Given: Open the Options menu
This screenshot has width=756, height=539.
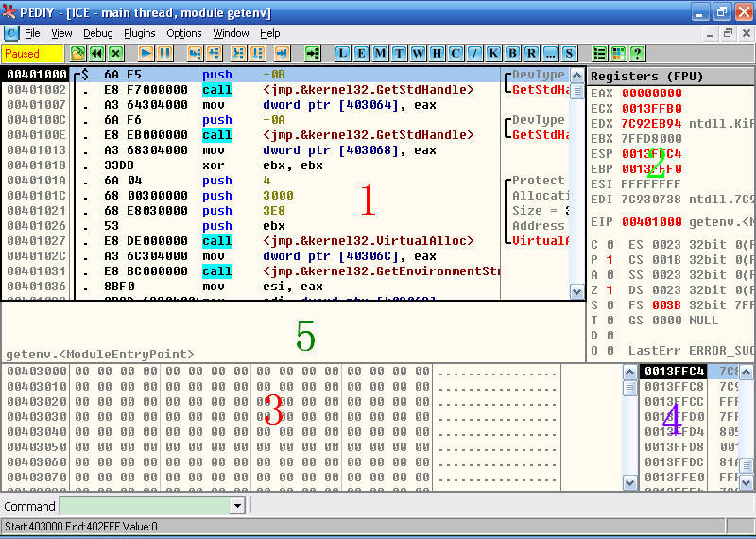Looking at the screenshot, I should tap(184, 33).
